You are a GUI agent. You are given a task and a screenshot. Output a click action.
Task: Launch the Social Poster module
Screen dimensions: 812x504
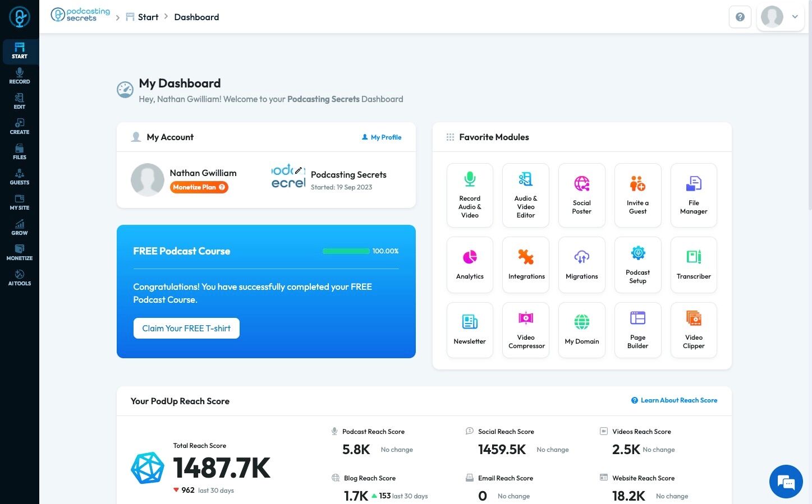(582, 195)
